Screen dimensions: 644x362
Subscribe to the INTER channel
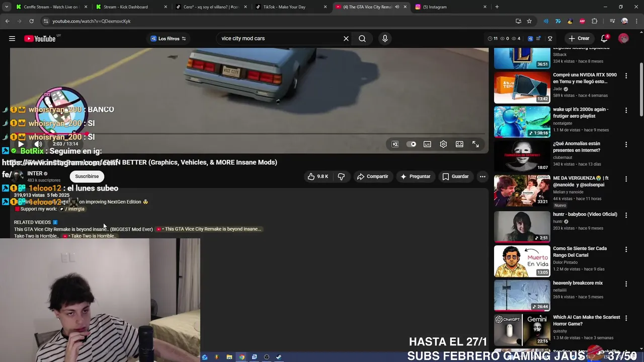87,176
